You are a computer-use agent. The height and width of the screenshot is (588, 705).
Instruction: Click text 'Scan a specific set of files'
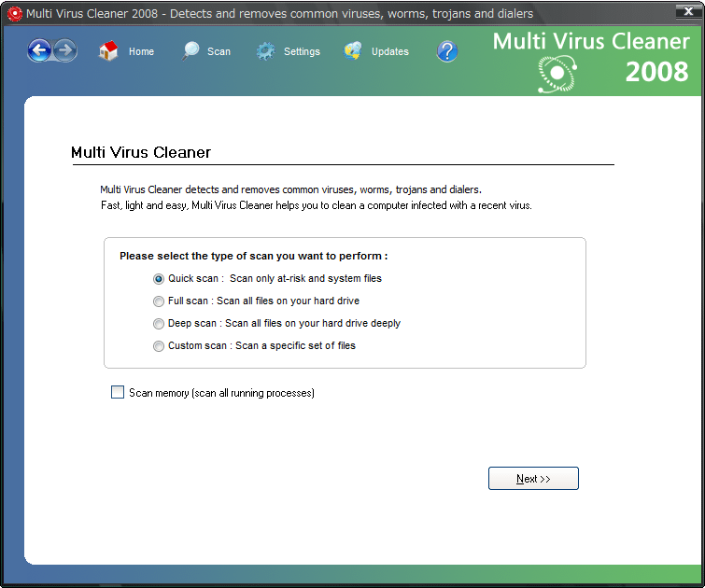(295, 345)
